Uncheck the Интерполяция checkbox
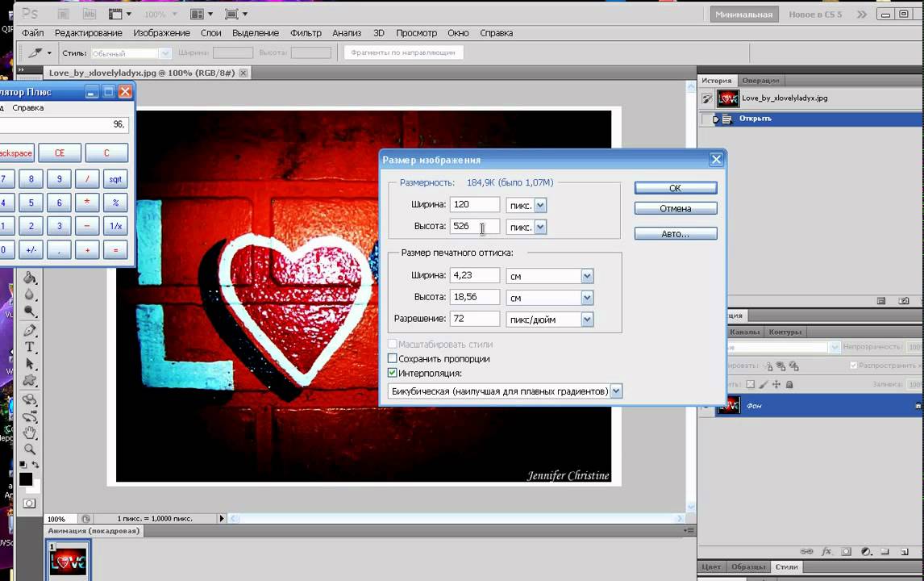This screenshot has height=581, width=924. click(393, 373)
